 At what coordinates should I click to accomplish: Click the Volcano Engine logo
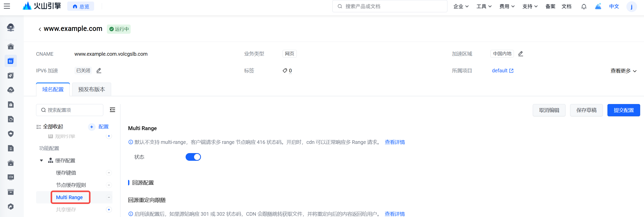(x=42, y=6)
